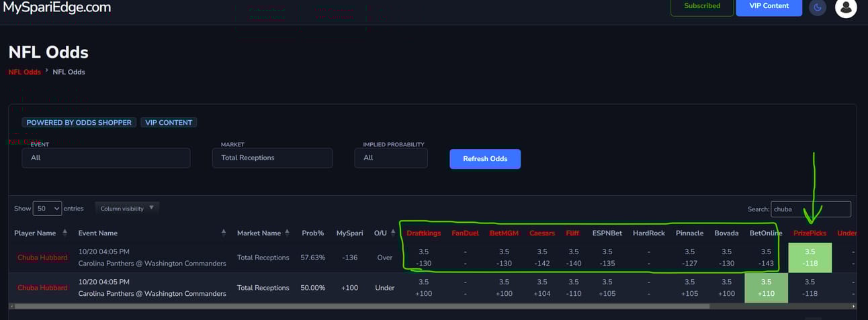This screenshot has width=868, height=320.
Task: Open the user profile avatar
Action: point(846,7)
